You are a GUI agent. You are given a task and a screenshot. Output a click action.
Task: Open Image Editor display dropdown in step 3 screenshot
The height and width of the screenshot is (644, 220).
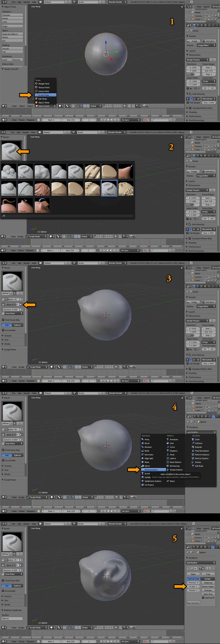click(x=206, y=306)
